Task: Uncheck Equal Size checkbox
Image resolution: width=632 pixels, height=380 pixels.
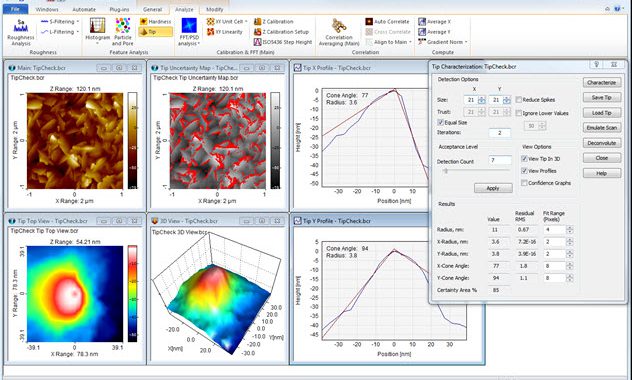Action: click(441, 122)
